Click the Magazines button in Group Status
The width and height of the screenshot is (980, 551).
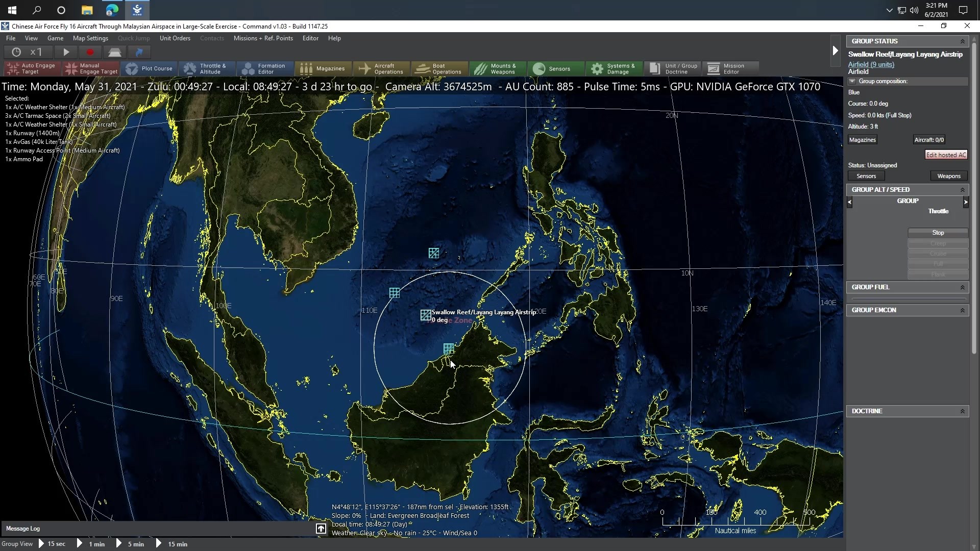coord(863,140)
